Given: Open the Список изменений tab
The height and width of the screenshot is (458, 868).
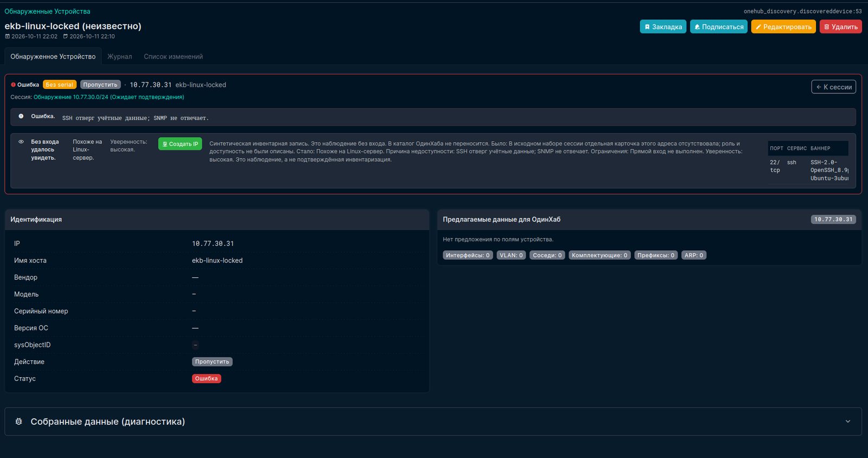Looking at the screenshot, I should pos(173,56).
